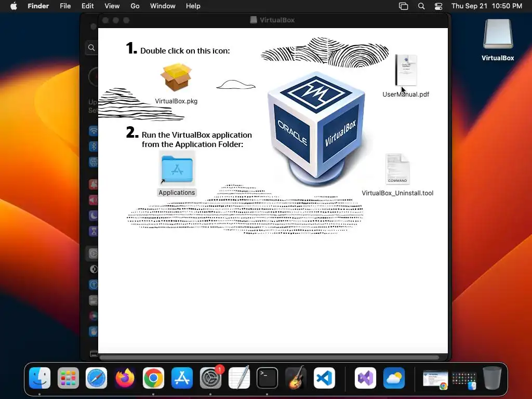Screen dimensions: 532x399
Task: Open the Finder menu in the menu bar
Action: (x=38, y=6)
